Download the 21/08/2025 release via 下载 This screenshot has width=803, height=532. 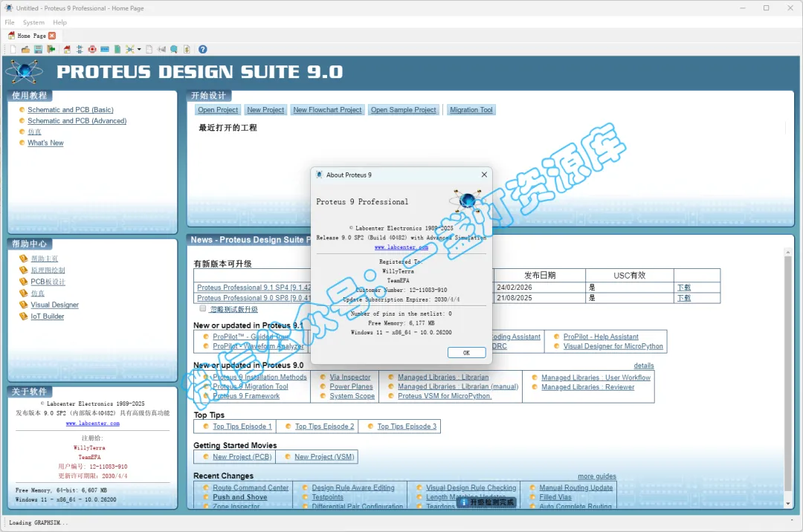pos(684,298)
